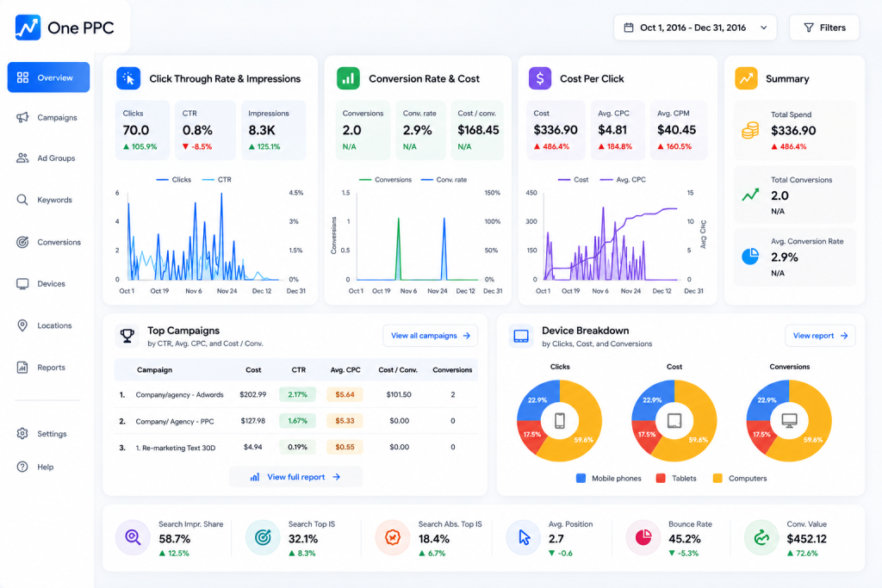Viewport: 882px width, 588px height.
Task: Click the Click Through Rate cursor icon
Action: coord(128,78)
